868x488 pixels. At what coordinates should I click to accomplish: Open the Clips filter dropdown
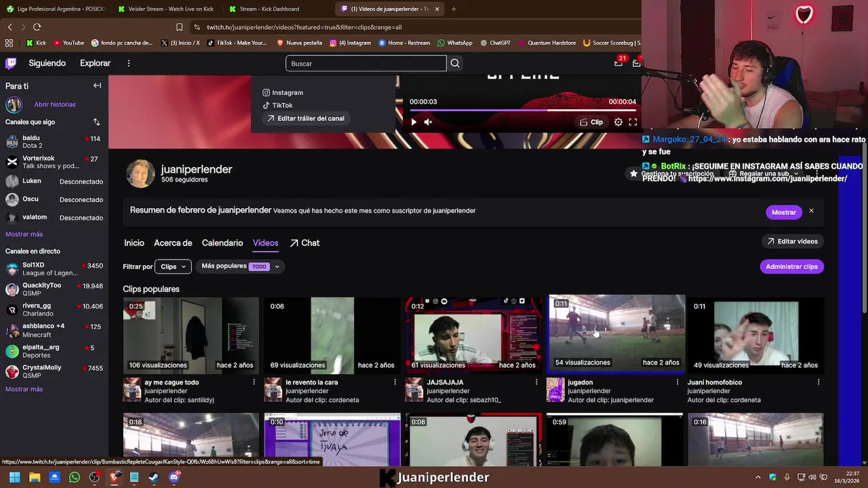click(173, 266)
